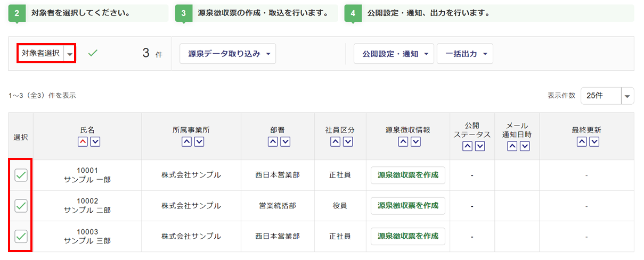Sort 所属事業所 column ascending
This screenshot has height=260, width=644.
coord(186,142)
